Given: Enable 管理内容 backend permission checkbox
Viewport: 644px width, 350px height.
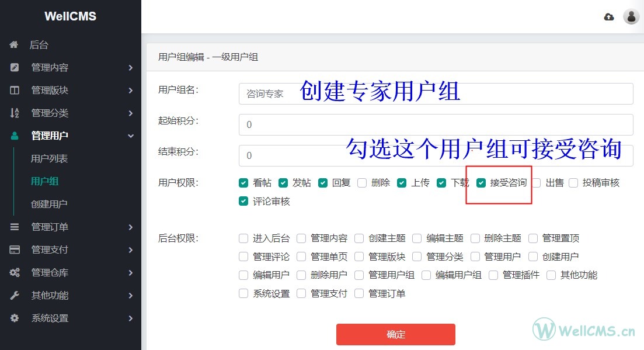Looking at the screenshot, I should pyautogui.click(x=301, y=238).
